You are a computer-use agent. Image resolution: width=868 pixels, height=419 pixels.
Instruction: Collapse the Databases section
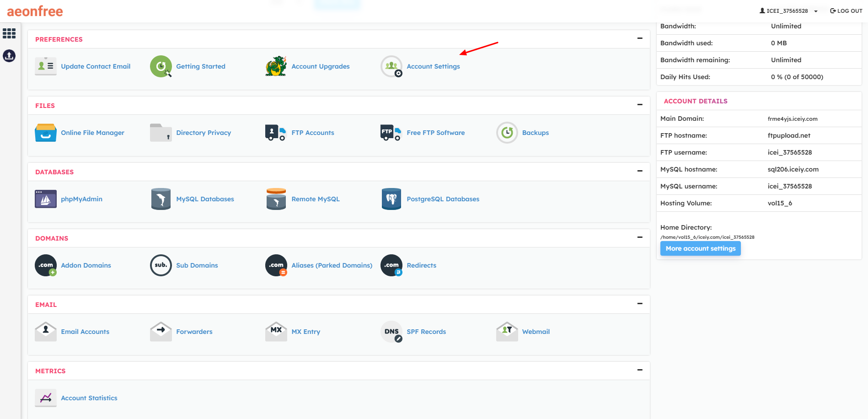pyautogui.click(x=640, y=171)
